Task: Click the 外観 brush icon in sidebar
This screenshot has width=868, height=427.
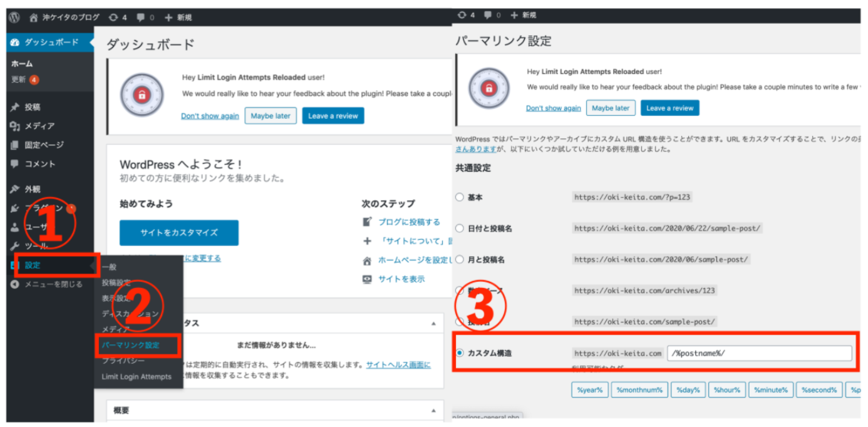Action: 15,189
